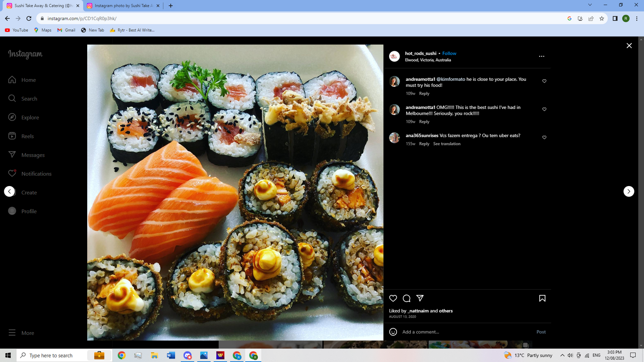Go to the next post arrow
644x362 pixels.
click(628, 191)
